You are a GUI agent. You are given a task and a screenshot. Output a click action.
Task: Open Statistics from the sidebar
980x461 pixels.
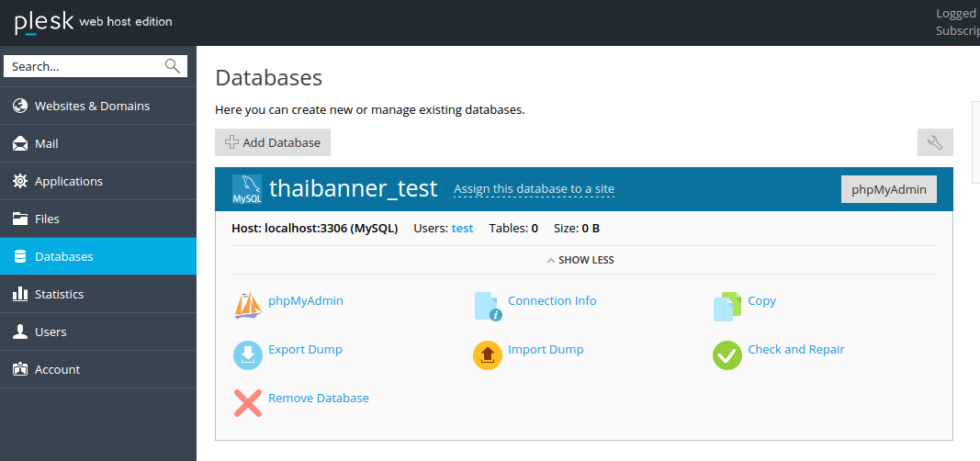click(x=59, y=294)
